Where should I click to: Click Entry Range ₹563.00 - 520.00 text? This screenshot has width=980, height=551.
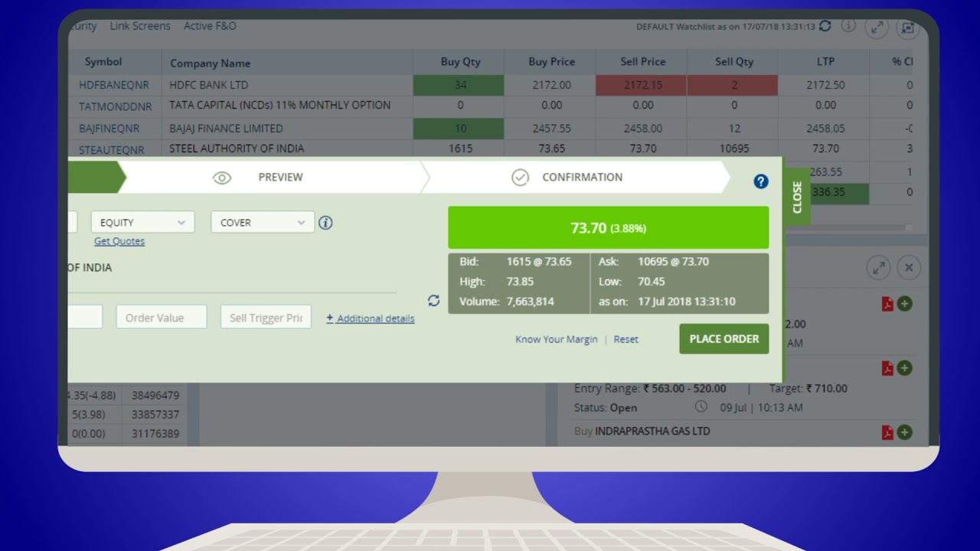pos(650,389)
